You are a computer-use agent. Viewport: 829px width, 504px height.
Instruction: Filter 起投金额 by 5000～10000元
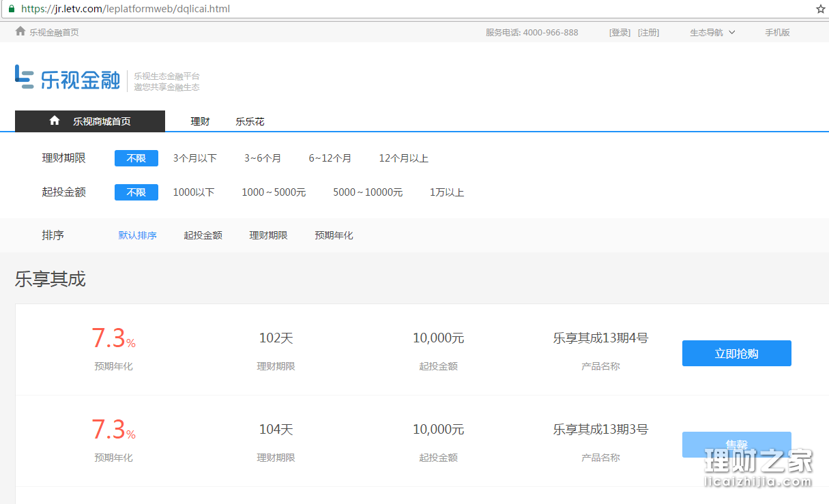pos(368,192)
